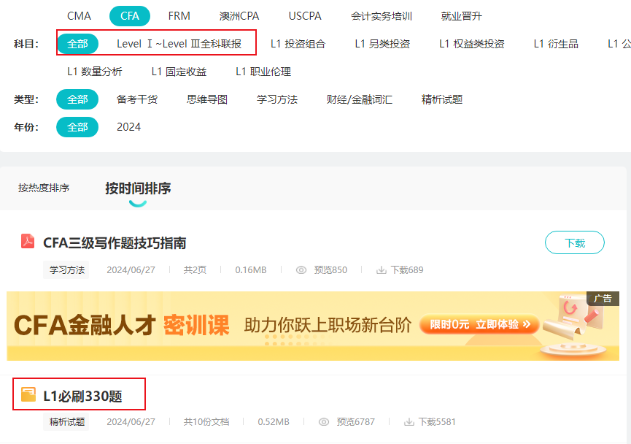
Task: Click the 学习方法 tag under the first document
Action: [68, 270]
